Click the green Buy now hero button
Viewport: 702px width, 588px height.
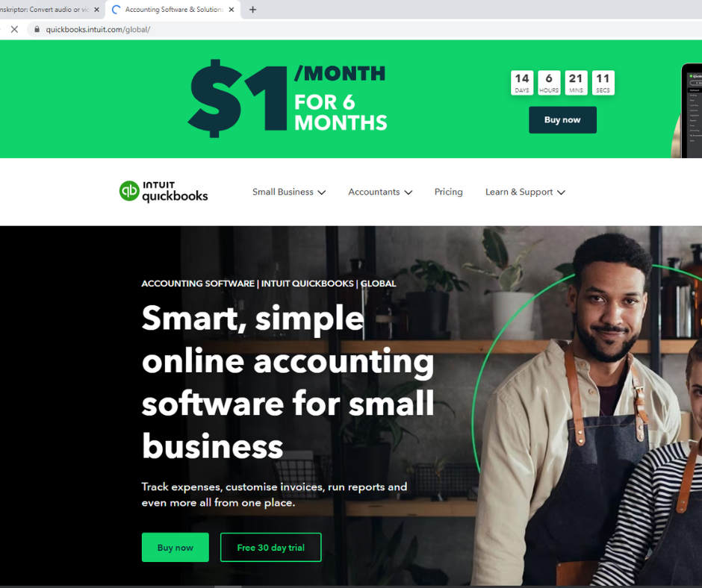(175, 547)
